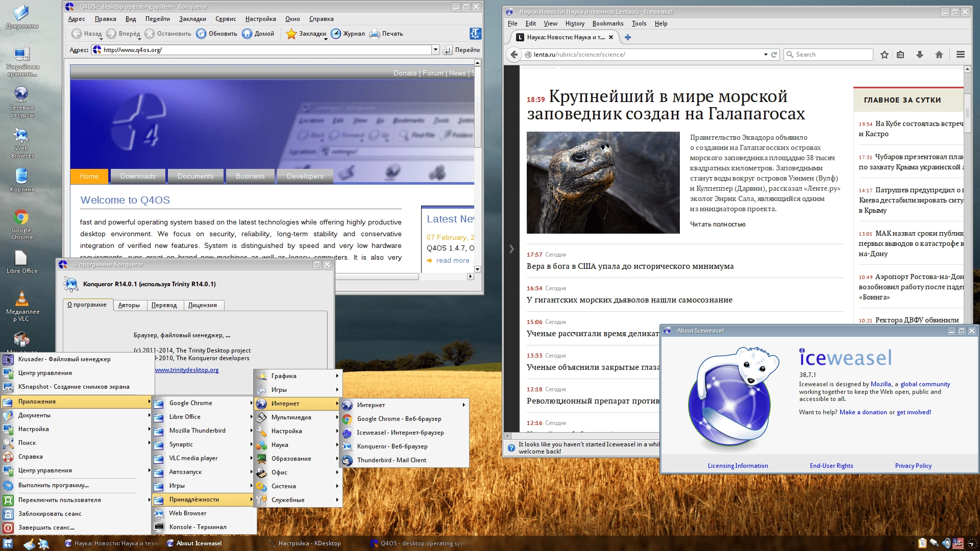Open the Документы desktop folder icon
980x551 pixels.
21,13
